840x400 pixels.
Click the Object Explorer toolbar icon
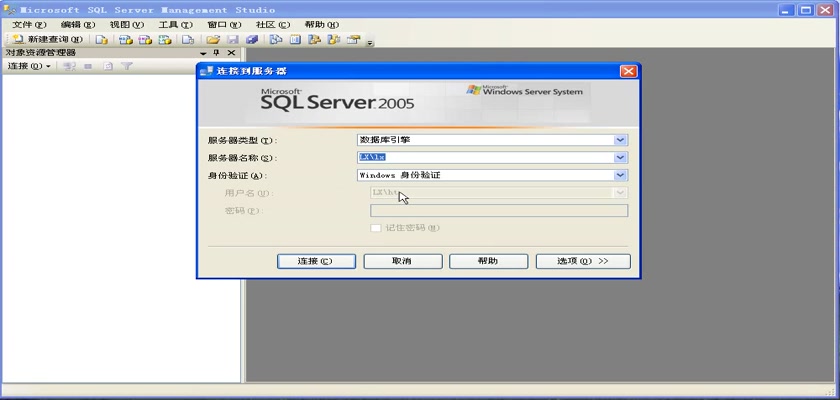point(314,40)
